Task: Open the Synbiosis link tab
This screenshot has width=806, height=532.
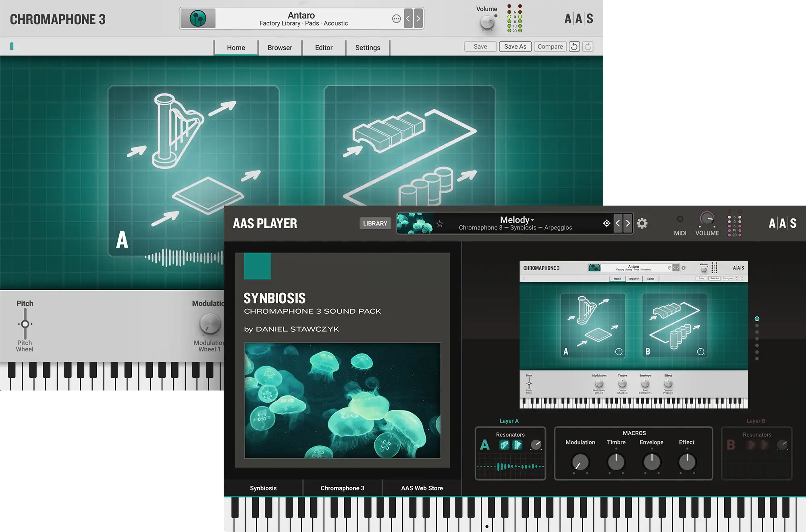Action: click(263, 488)
